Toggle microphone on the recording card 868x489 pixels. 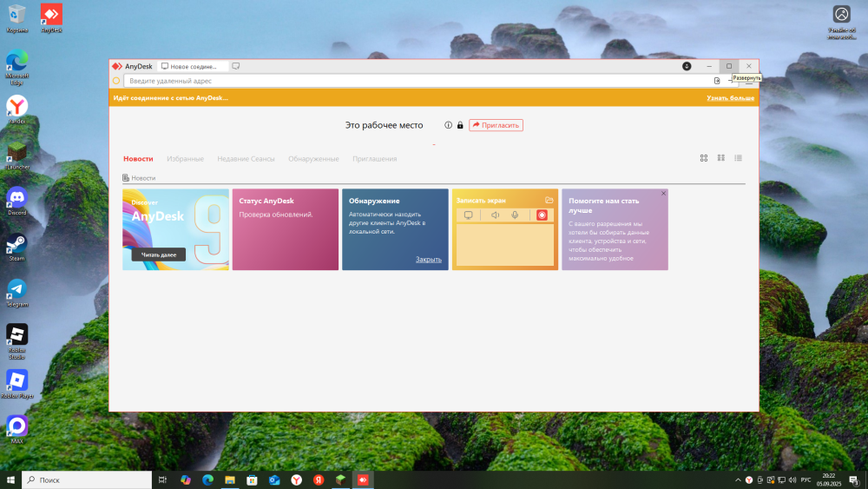[x=515, y=215]
